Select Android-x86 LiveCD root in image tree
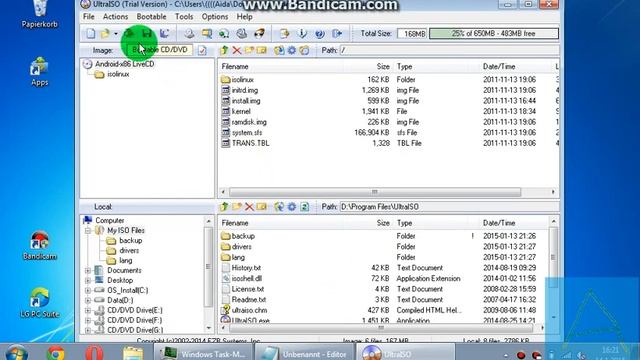Screen dimensions: 640x360 [124, 64]
